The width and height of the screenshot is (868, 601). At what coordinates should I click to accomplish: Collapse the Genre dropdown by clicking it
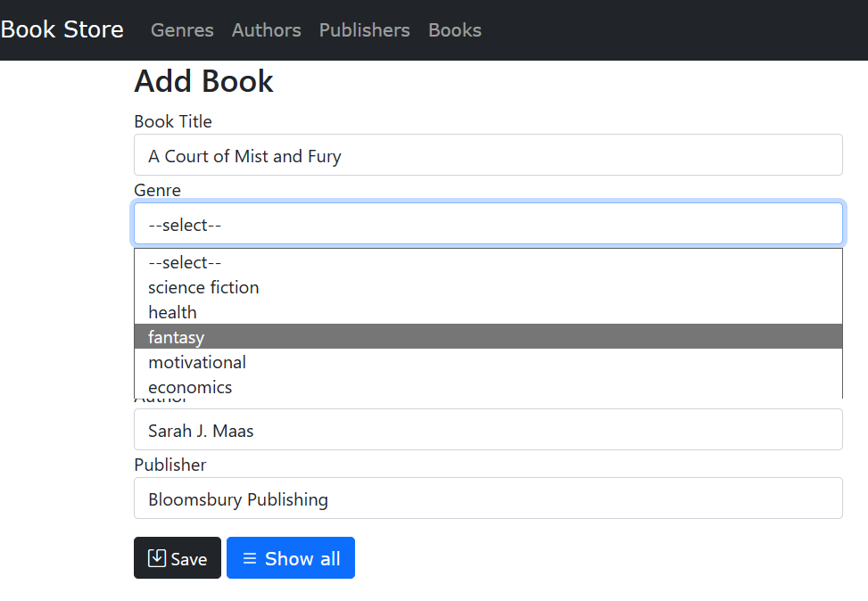(488, 224)
